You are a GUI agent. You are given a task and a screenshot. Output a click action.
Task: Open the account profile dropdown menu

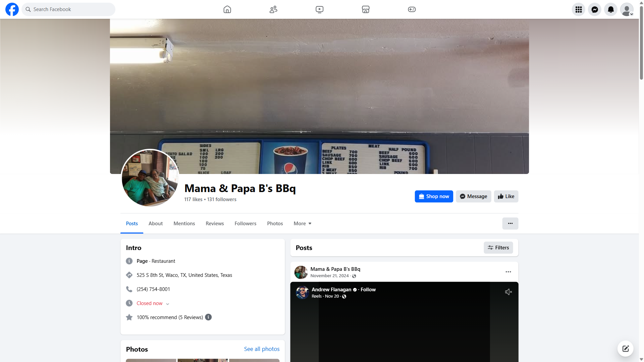[x=627, y=9]
